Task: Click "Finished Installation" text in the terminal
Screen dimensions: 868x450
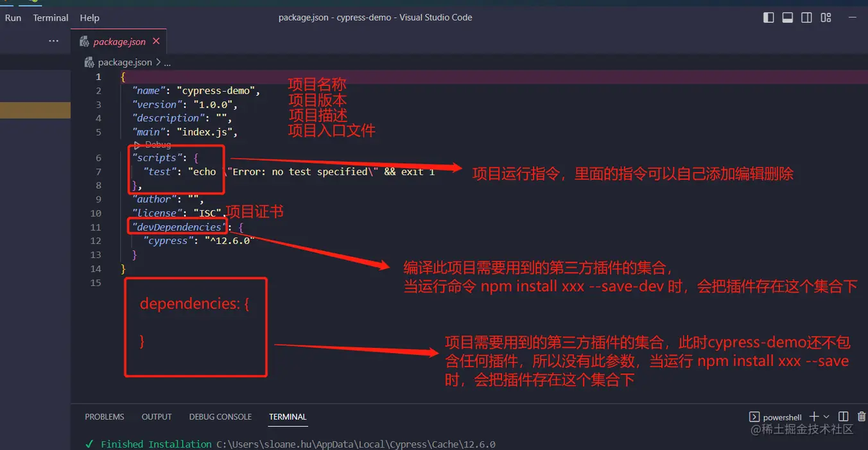Action: coord(156,444)
